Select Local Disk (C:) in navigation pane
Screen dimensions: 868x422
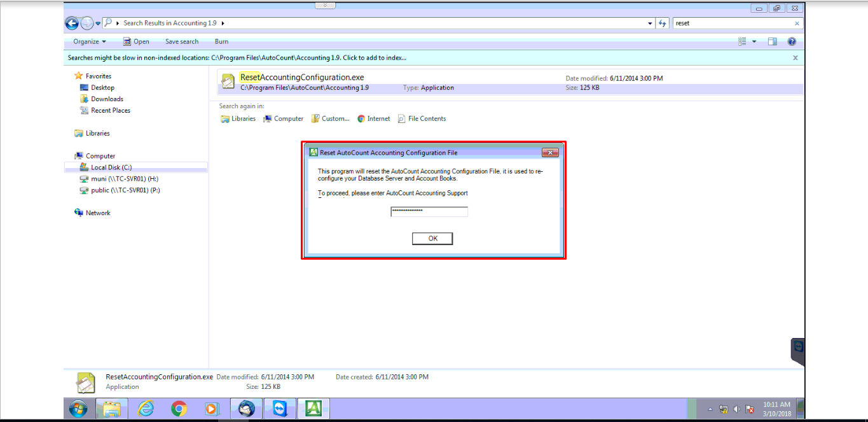135,167
